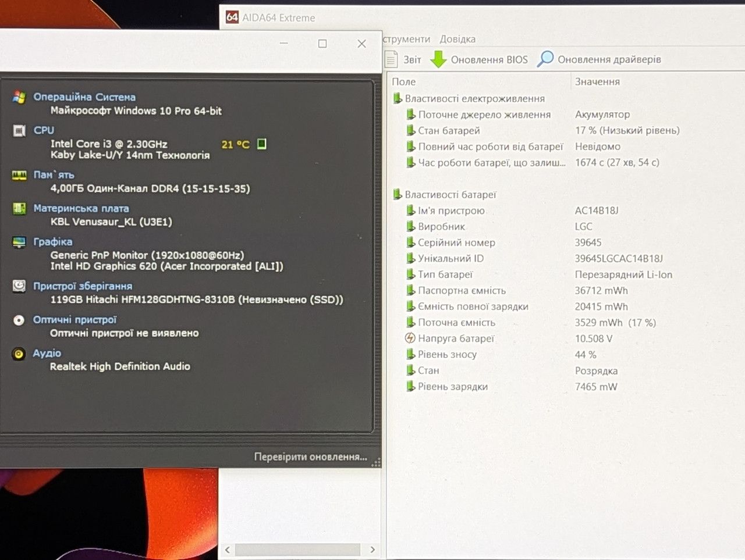Viewport: 745px width, 560px height.
Task: Click the horizontal scrollbar thumb
Action: coord(297,550)
